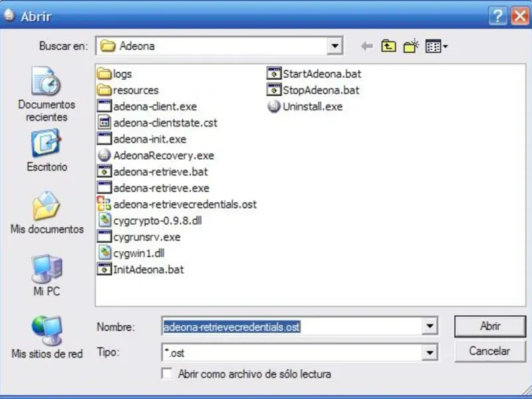Open Documentos recientes in the places bar

tap(47, 94)
